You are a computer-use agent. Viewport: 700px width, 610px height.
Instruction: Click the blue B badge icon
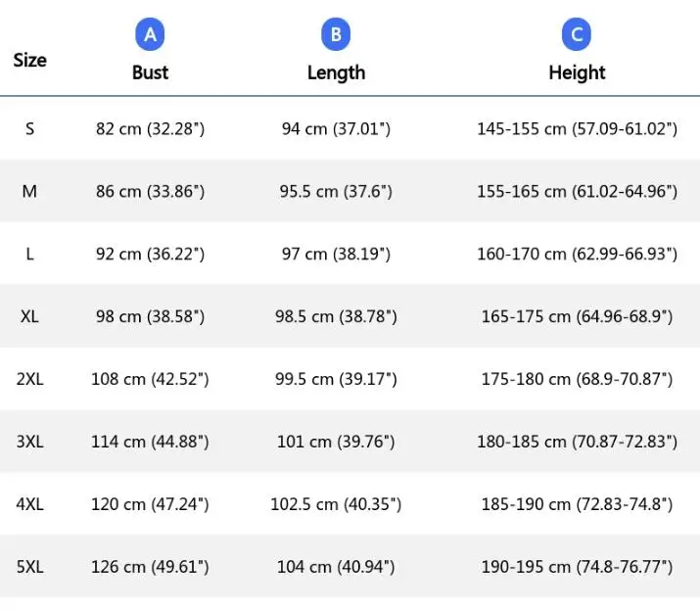[336, 36]
